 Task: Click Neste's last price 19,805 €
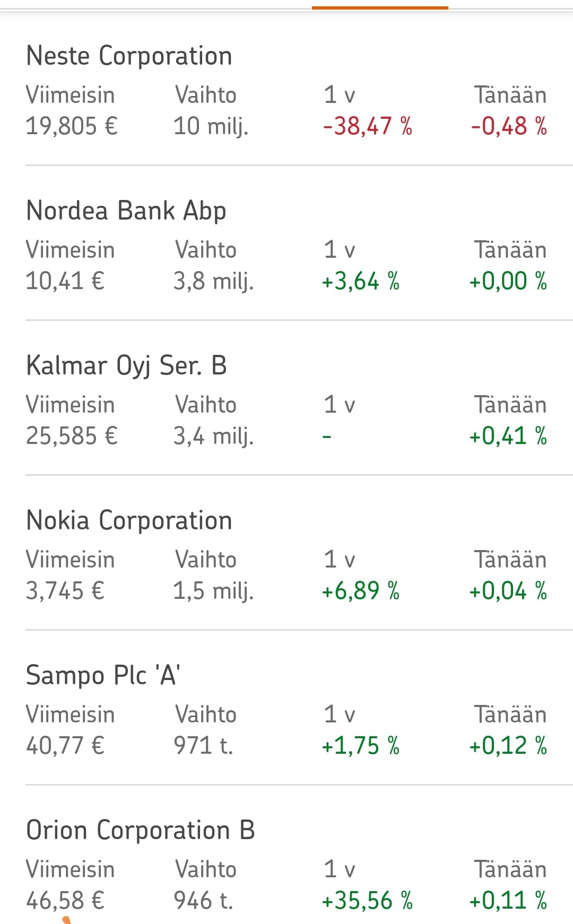[x=72, y=126]
